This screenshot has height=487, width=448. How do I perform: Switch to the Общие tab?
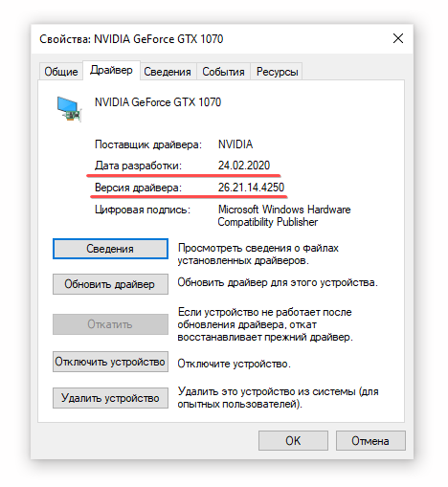(x=61, y=72)
